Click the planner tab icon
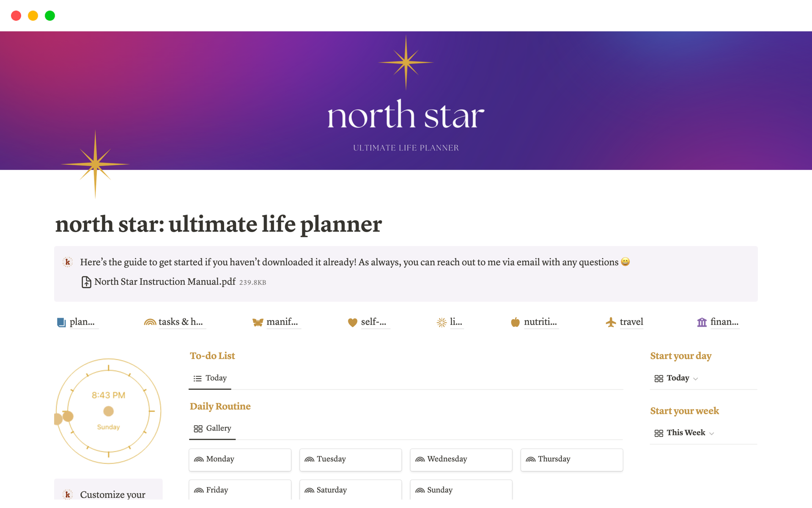 tap(60, 321)
